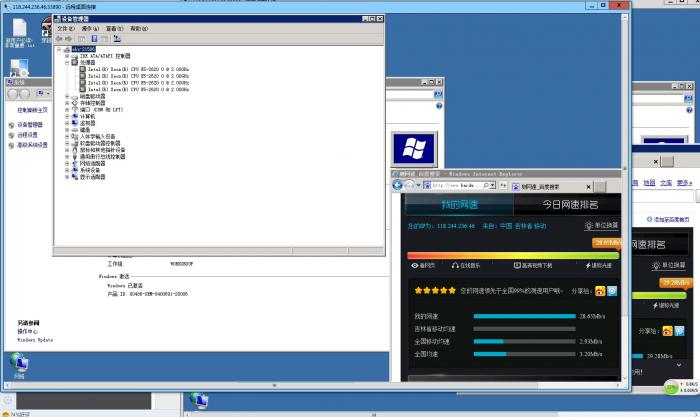Viewport: 700px width, 417px height.
Task: Open 设备管理器 link in System window sidebar
Action: (30, 125)
